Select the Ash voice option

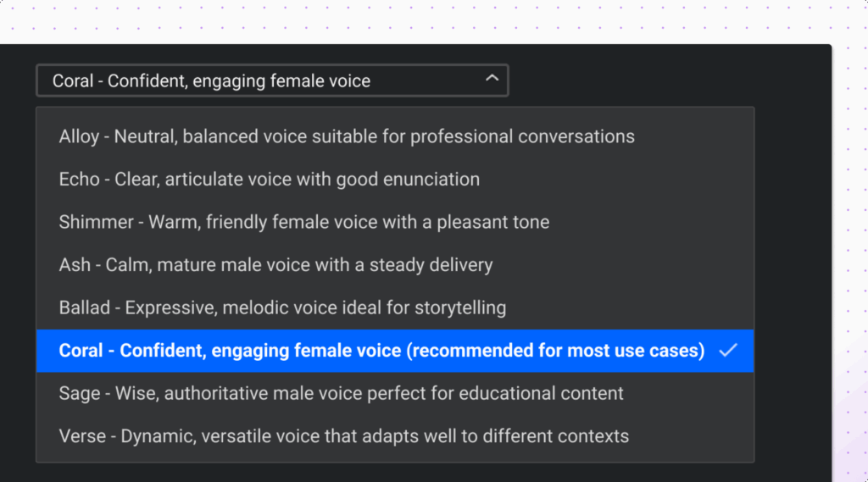[275, 265]
